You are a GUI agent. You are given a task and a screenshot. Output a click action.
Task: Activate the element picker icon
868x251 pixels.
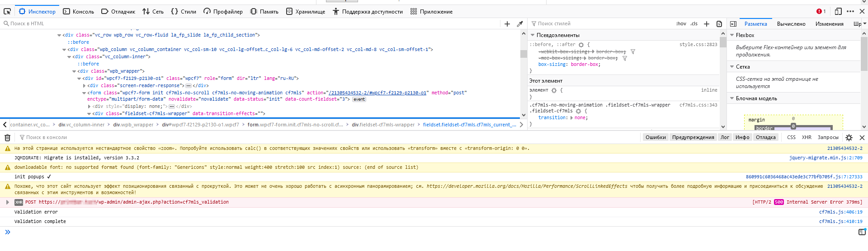pos(7,12)
